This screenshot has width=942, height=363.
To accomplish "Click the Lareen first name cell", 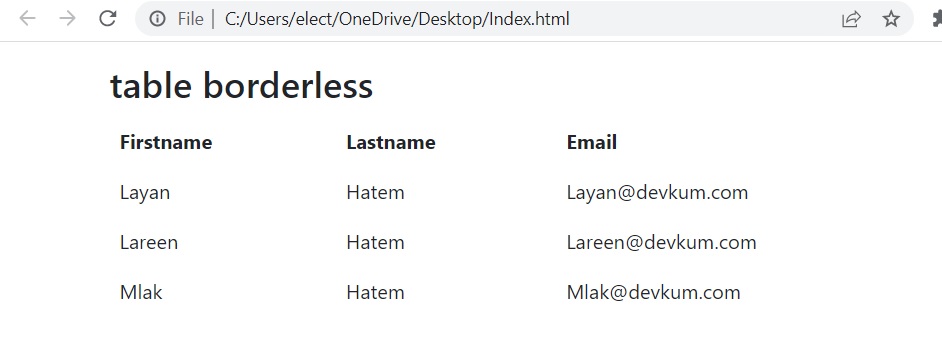I will 149,243.
